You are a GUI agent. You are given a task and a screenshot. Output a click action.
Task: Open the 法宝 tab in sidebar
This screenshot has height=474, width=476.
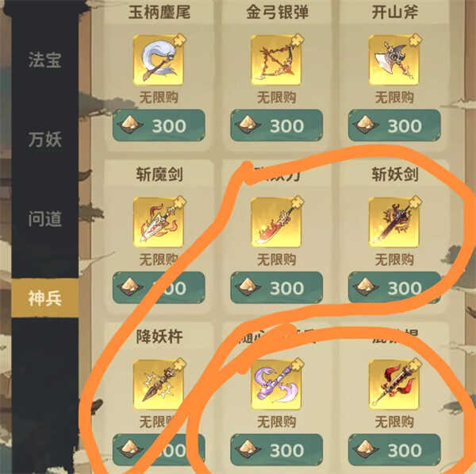point(45,60)
